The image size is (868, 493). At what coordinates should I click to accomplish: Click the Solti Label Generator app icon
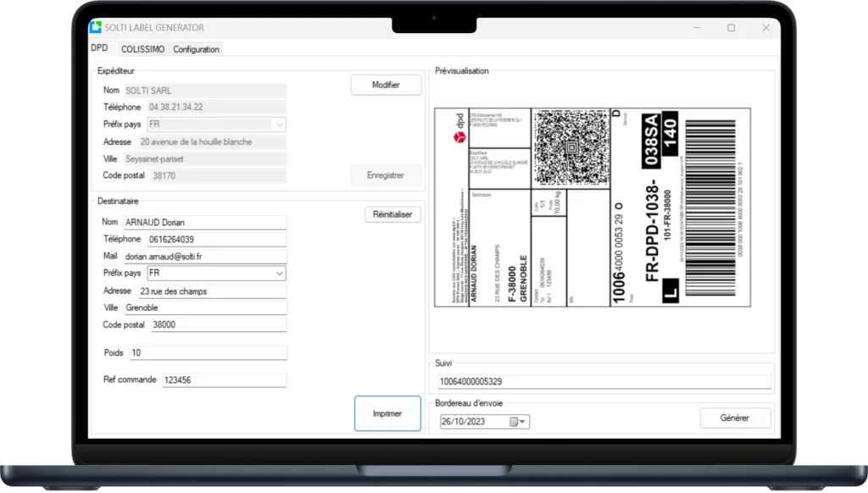point(96,27)
